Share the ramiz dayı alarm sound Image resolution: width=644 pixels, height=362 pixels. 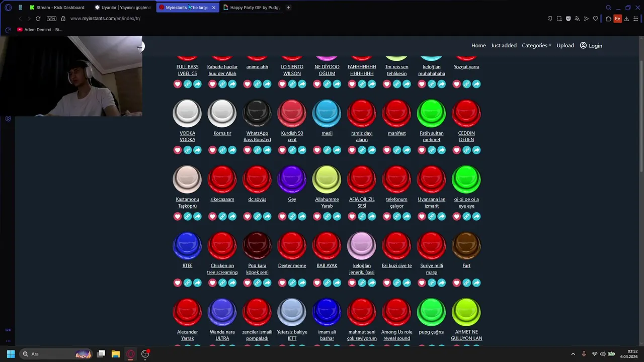tap(372, 150)
